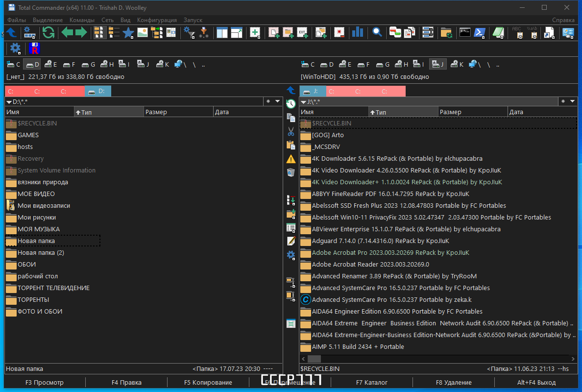The image size is (582, 392).
Task: Switch right panel to drive K
Action: point(457,65)
